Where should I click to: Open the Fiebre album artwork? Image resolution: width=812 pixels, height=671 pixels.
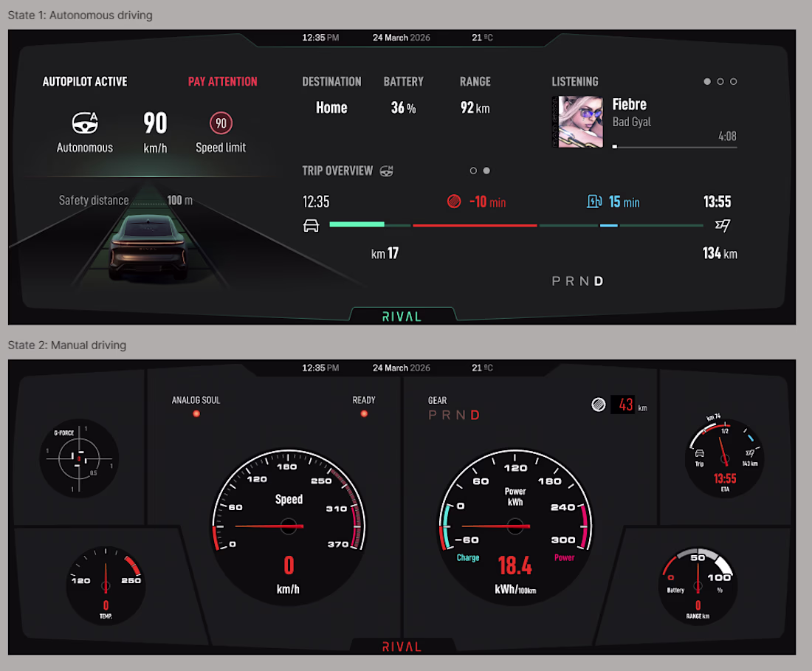click(577, 123)
